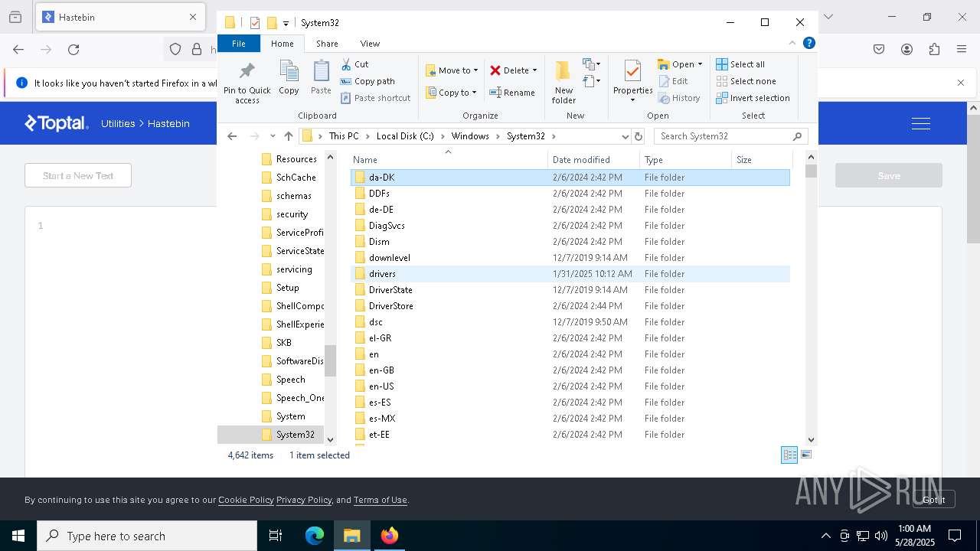Open Quick Access Toolbar customize dropdown

[286, 23]
